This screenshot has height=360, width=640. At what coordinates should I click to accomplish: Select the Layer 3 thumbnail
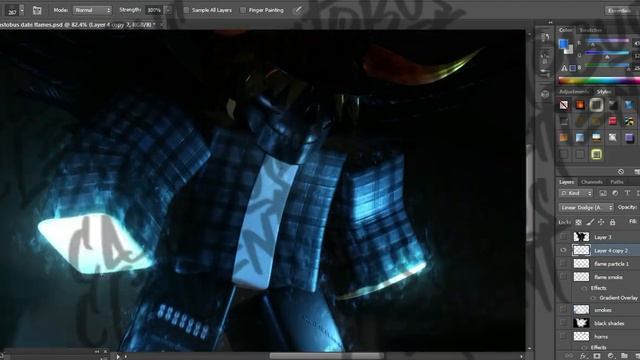coord(581,237)
